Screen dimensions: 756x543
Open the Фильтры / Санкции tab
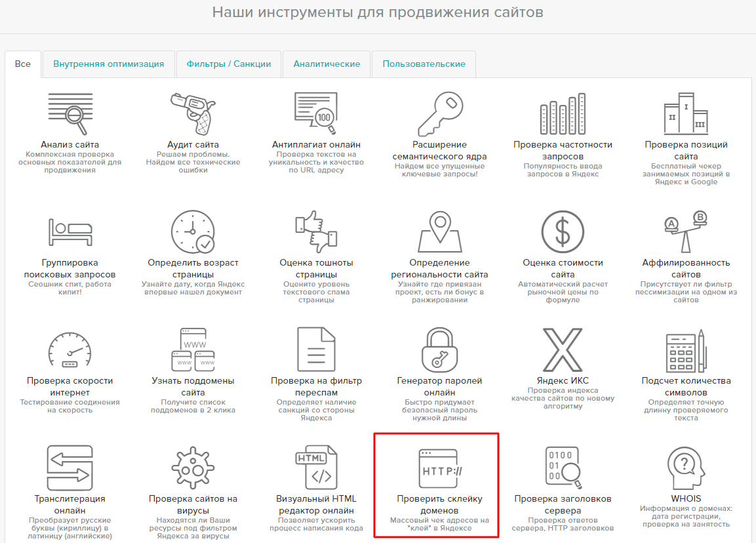tap(229, 64)
